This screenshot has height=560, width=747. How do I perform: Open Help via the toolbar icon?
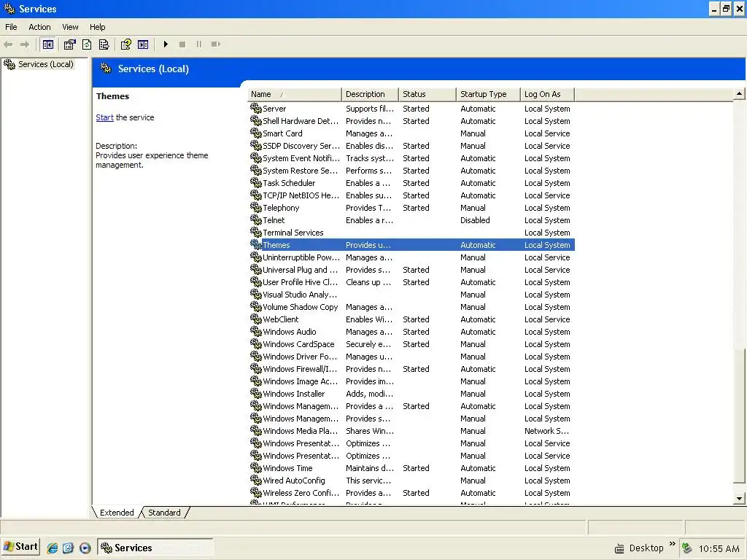(125, 44)
